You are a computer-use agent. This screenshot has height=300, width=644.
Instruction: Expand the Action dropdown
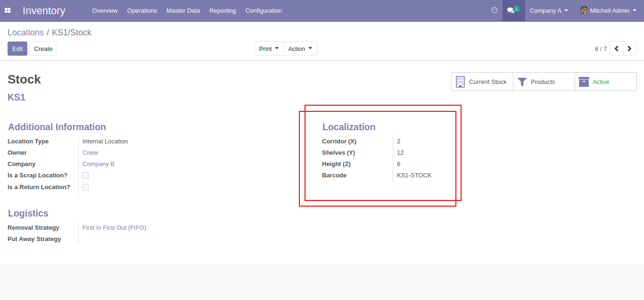tap(300, 49)
